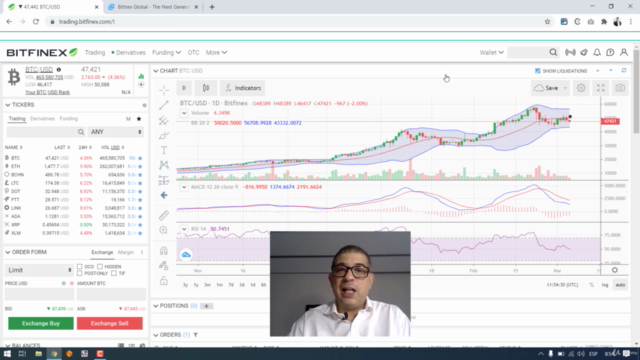Open the chart settings gear
The image size is (640, 360).
click(x=581, y=88)
